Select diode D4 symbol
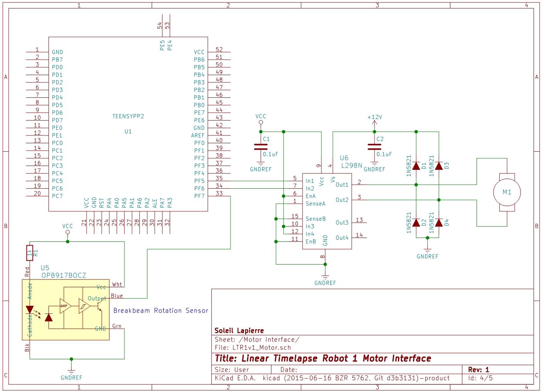 [x=439, y=223]
